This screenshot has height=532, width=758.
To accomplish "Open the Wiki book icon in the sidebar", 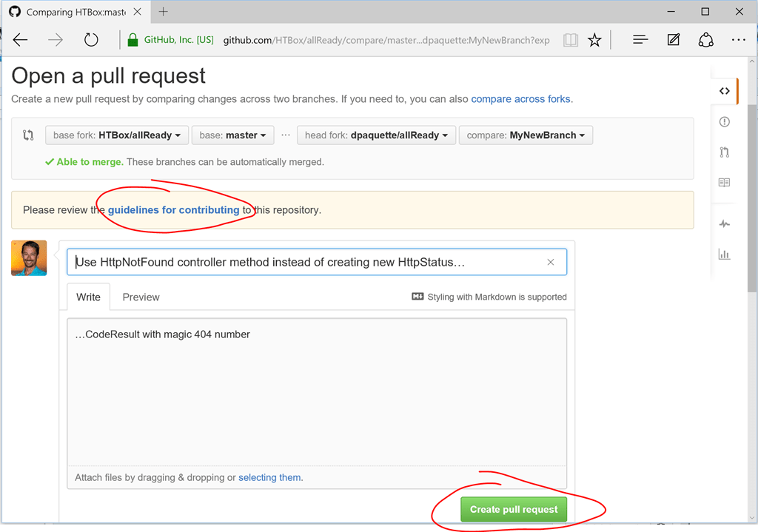I will [724, 182].
